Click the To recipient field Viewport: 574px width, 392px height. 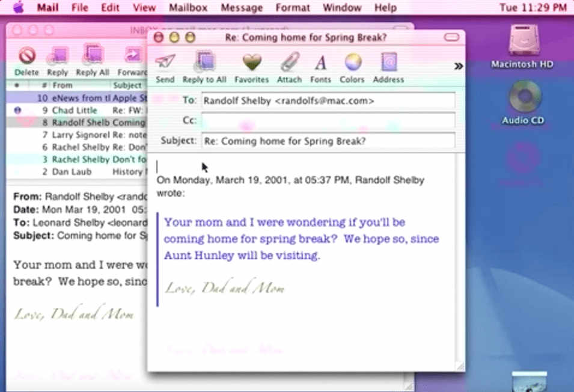[328, 100]
